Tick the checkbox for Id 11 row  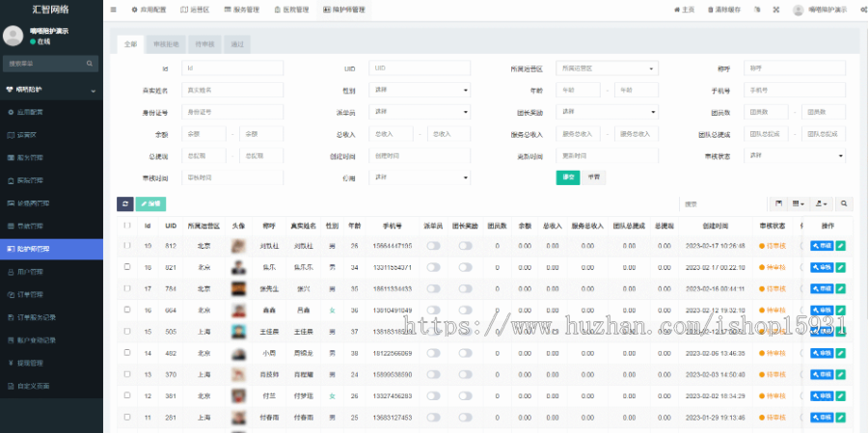(127, 417)
